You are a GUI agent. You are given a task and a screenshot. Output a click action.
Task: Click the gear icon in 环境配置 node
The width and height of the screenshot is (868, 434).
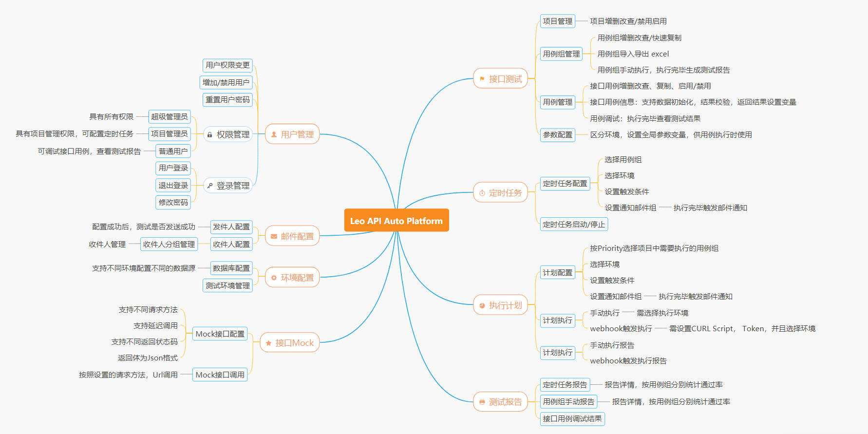pyautogui.click(x=274, y=278)
